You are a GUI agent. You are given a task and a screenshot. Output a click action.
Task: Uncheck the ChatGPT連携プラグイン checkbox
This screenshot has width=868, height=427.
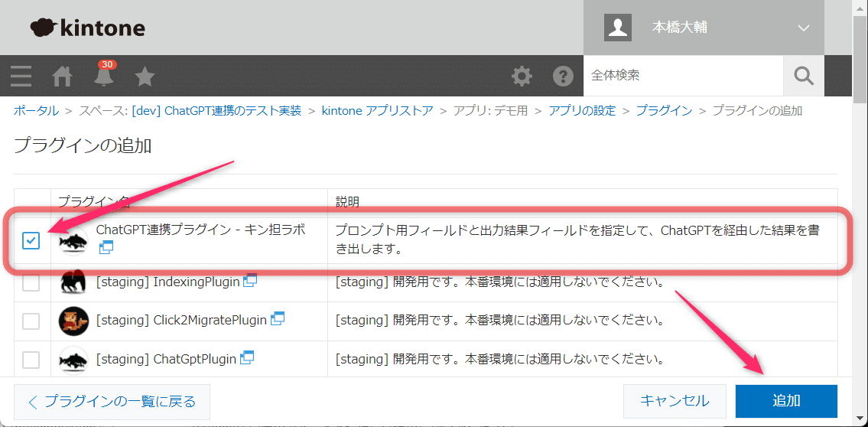[x=31, y=240]
